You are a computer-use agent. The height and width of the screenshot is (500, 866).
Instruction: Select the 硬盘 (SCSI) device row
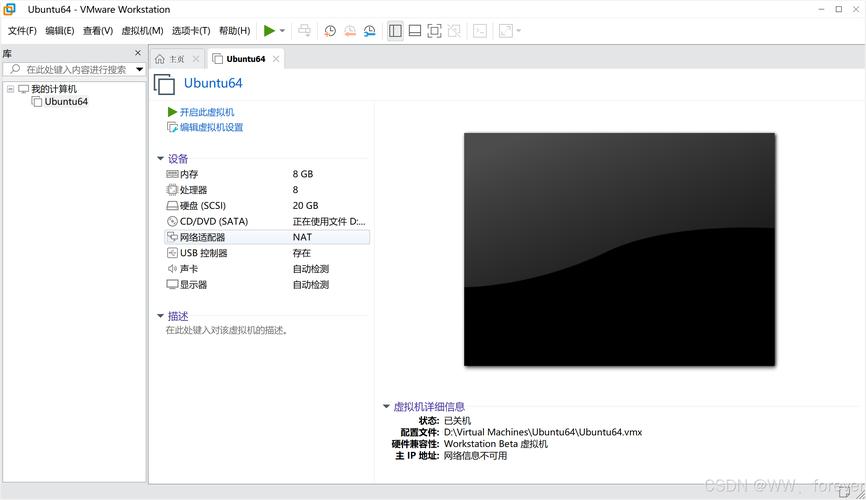tap(267, 206)
